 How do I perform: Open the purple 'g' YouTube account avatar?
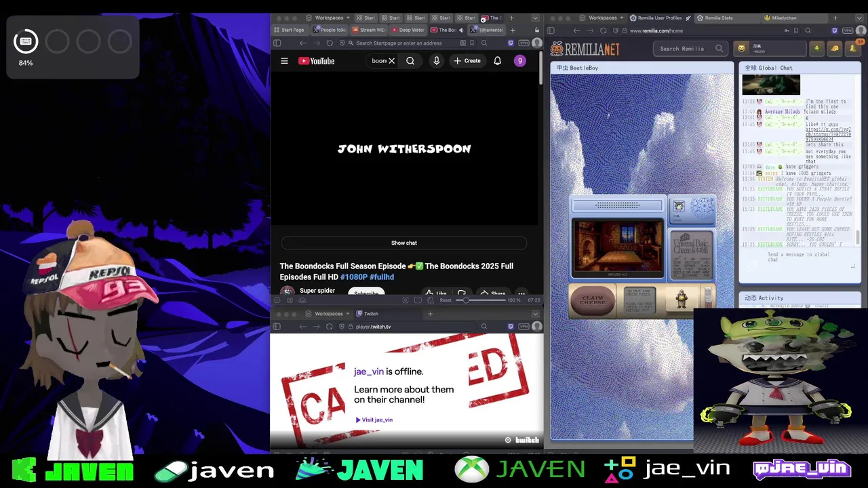point(519,61)
